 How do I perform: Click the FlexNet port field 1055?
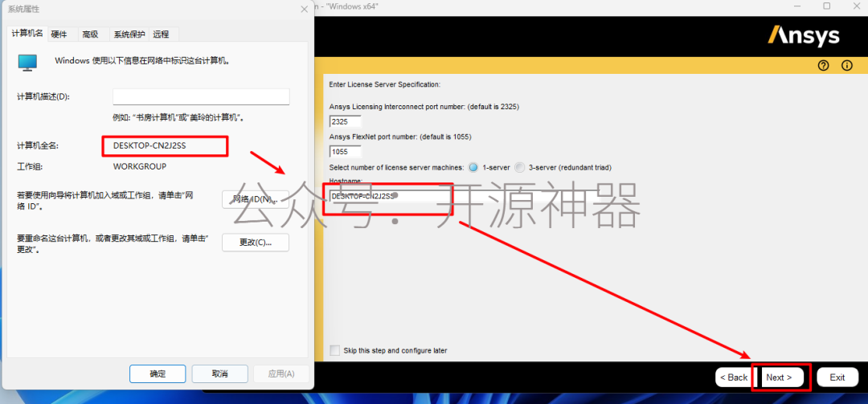click(x=346, y=151)
